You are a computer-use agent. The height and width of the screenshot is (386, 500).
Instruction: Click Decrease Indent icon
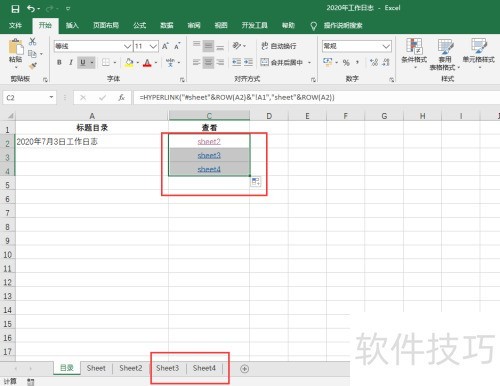coord(237,62)
